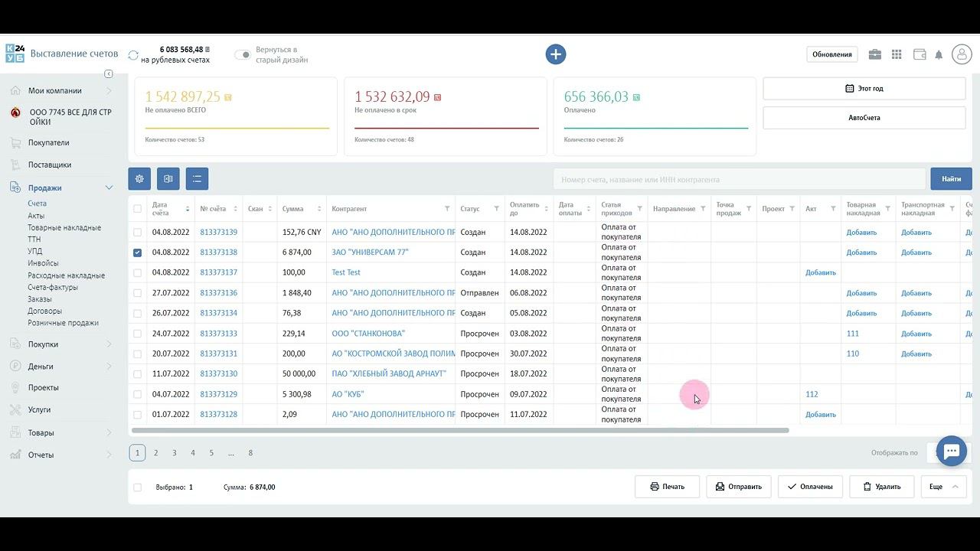Open the online chat bubble widget
980x551 pixels.
pyautogui.click(x=952, y=451)
